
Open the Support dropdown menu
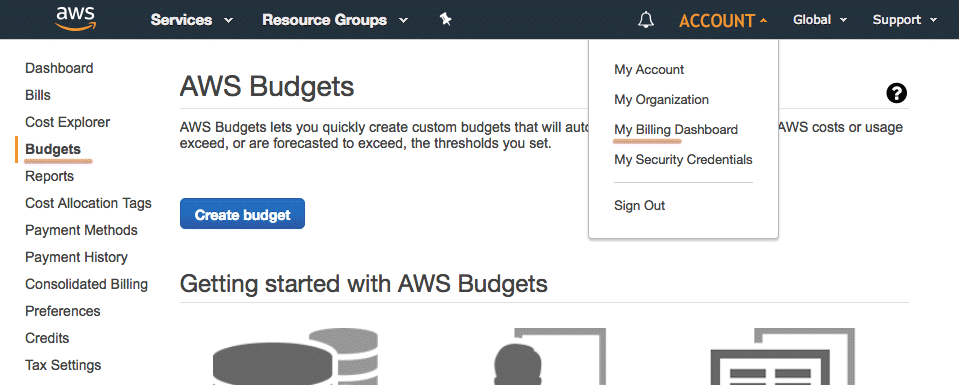pos(905,20)
